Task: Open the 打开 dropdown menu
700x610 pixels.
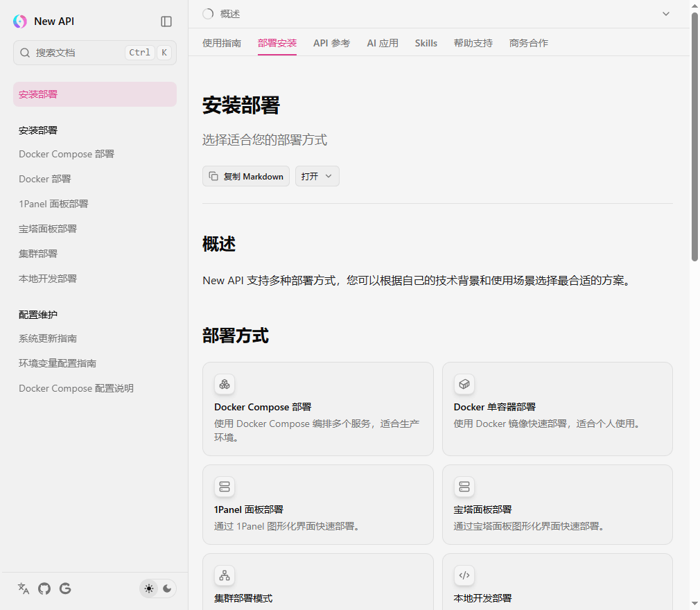Action: (x=317, y=176)
